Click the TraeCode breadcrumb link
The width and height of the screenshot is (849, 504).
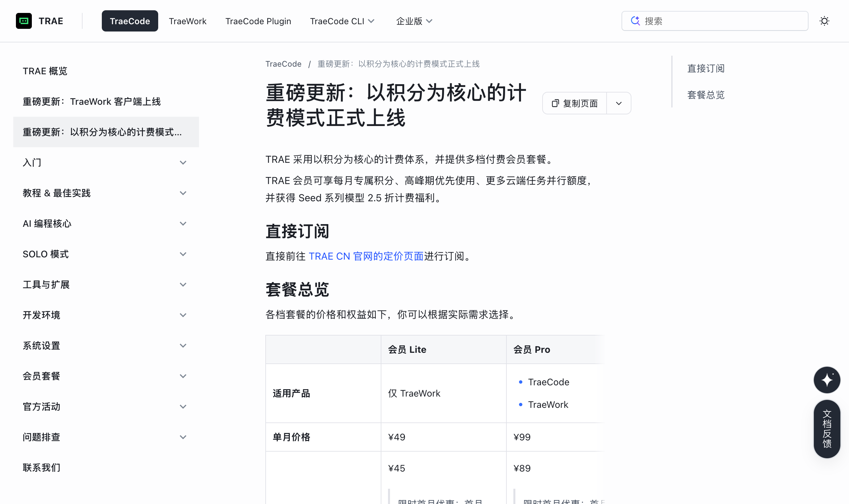283,64
